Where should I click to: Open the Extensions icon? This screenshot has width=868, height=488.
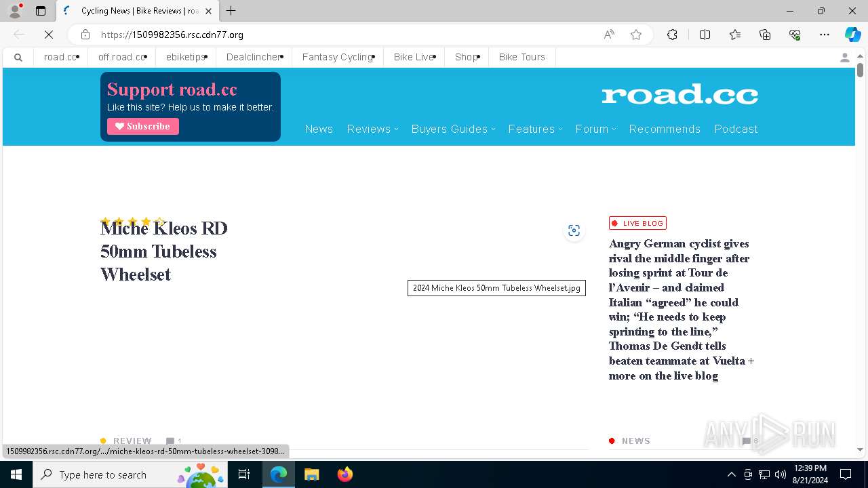672,35
